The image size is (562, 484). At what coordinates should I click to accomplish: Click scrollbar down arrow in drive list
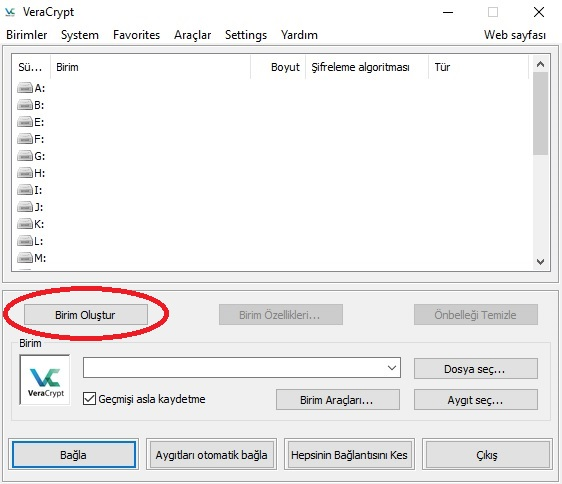(540, 262)
